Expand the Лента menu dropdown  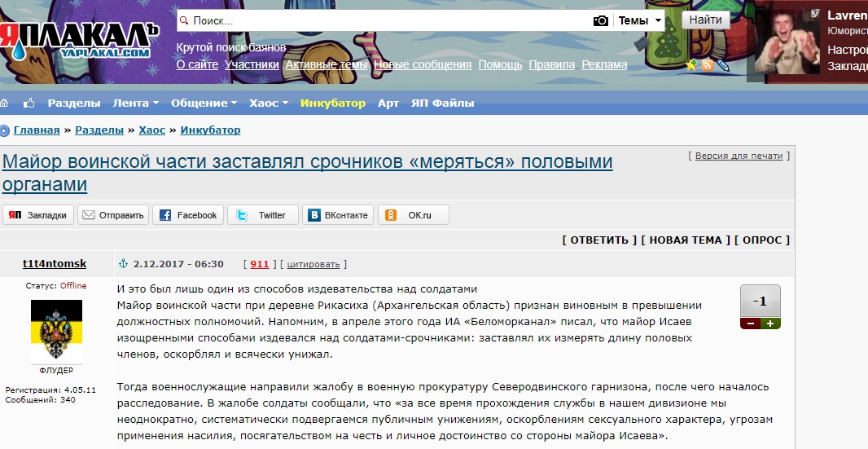click(x=135, y=103)
